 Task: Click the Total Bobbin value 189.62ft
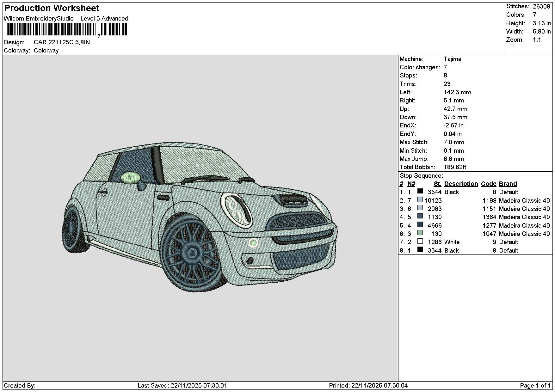pyautogui.click(x=455, y=167)
